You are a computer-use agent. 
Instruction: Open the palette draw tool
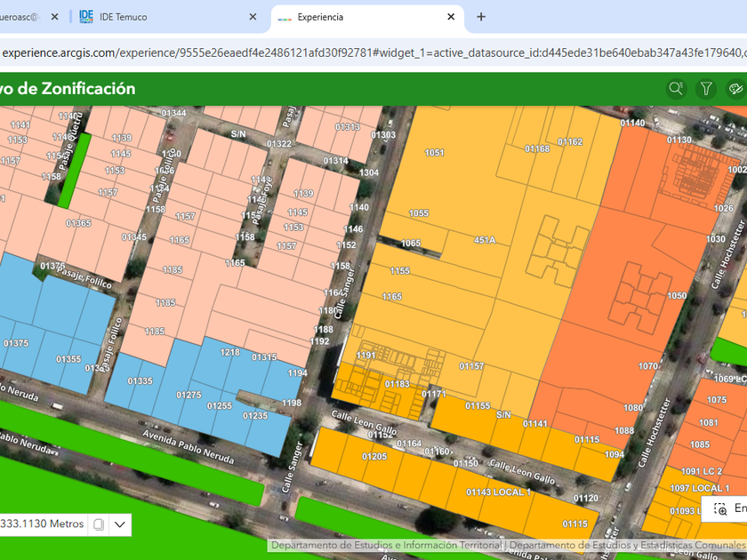[x=735, y=88]
